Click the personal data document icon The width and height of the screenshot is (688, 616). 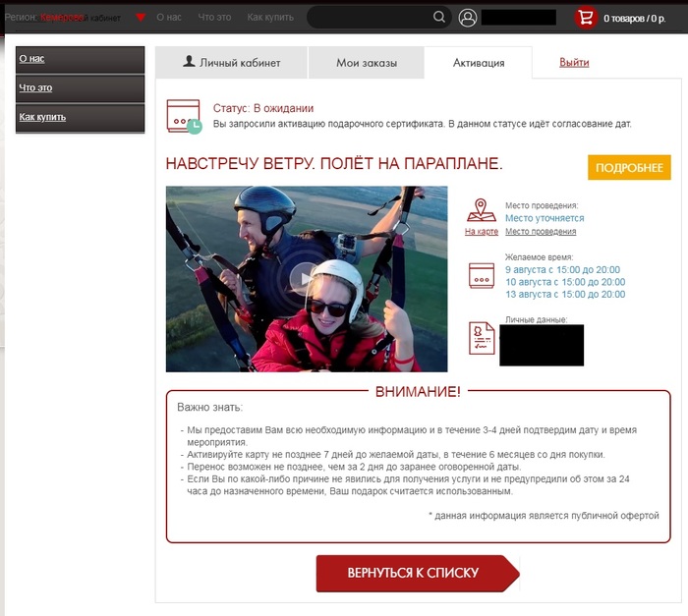(x=482, y=338)
